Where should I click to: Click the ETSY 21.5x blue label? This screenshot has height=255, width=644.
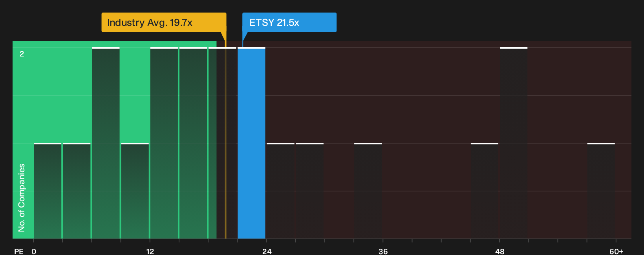(x=289, y=22)
